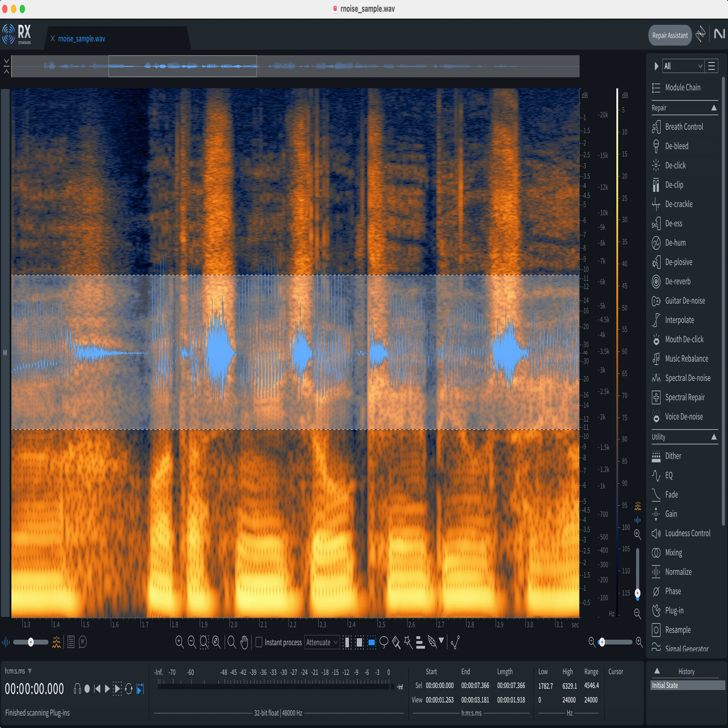Click the headphones monitor icon

77,689
